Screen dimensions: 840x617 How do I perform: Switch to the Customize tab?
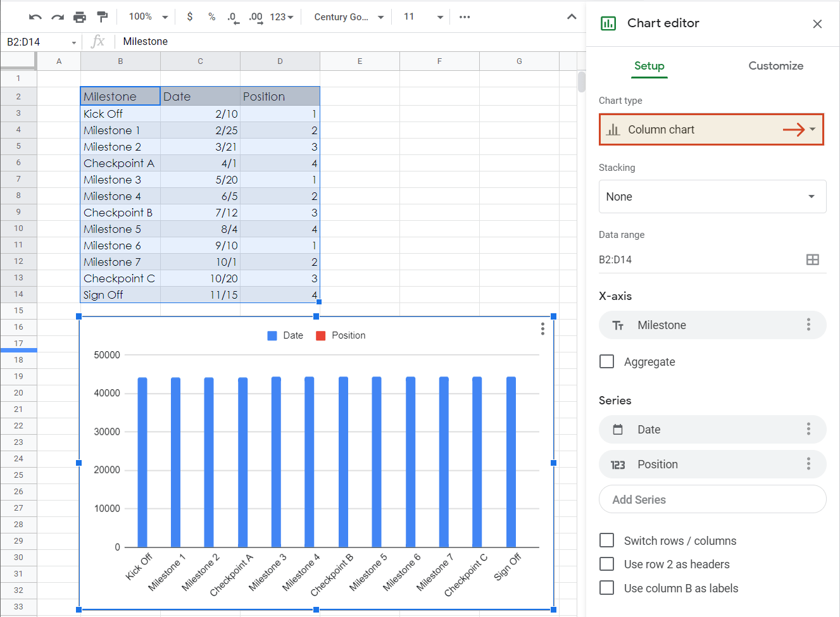(x=775, y=66)
